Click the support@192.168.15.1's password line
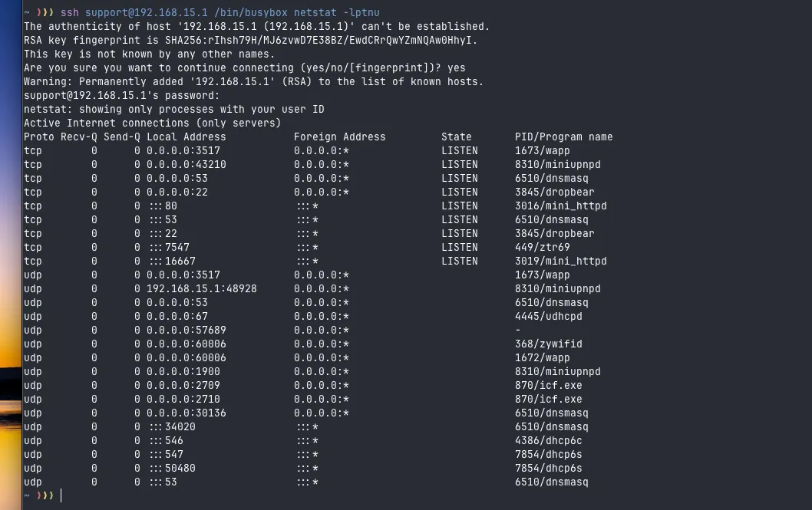Viewport: 812px width, 510px height. pos(122,96)
